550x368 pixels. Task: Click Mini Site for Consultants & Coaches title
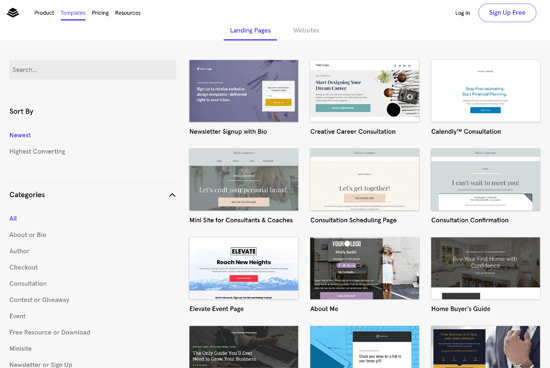pyautogui.click(x=241, y=220)
